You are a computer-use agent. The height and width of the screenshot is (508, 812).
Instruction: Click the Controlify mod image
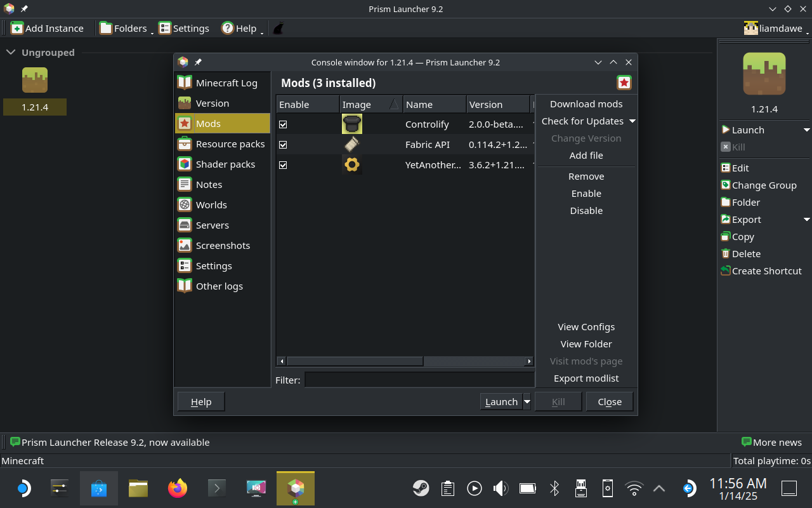351,124
